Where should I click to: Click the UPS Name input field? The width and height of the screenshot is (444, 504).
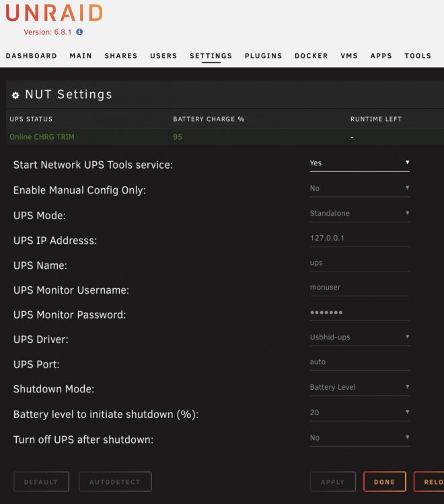[x=359, y=263]
